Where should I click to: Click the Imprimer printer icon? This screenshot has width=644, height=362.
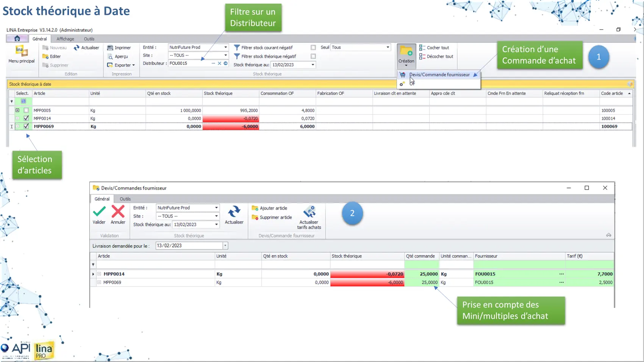[110, 48]
